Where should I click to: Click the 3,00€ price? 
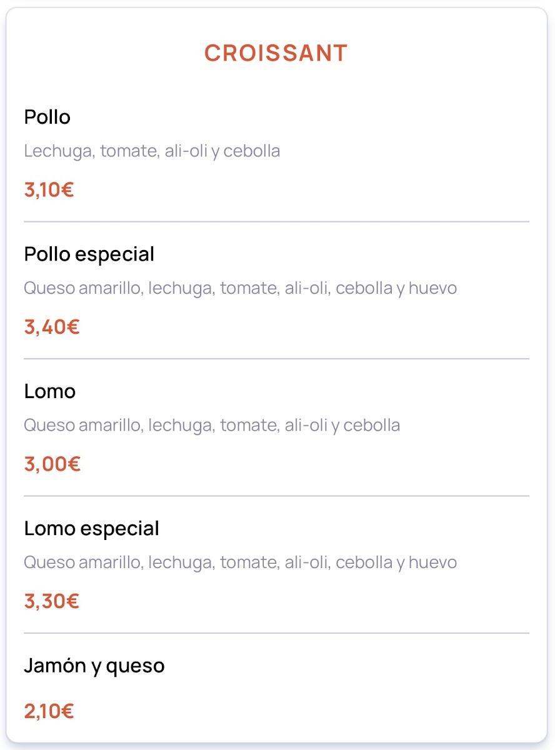(x=52, y=464)
